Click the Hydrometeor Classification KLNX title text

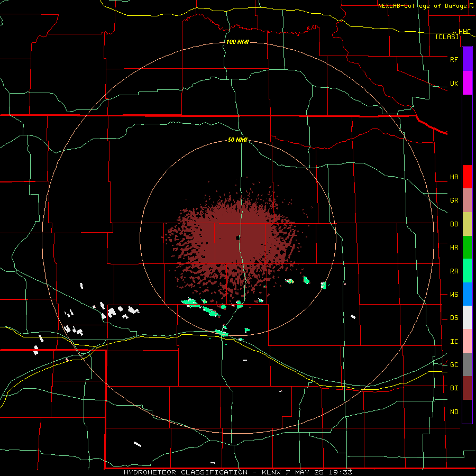238,472
